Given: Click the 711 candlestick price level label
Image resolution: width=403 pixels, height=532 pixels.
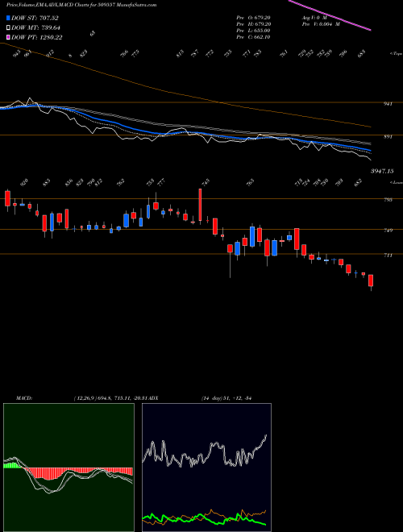Looking at the screenshot, I should point(388,255).
